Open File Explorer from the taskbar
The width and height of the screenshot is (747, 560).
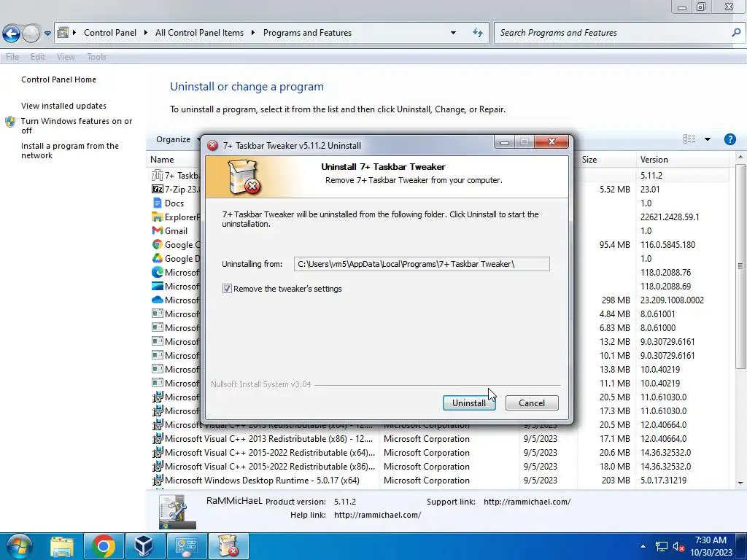pos(61,546)
